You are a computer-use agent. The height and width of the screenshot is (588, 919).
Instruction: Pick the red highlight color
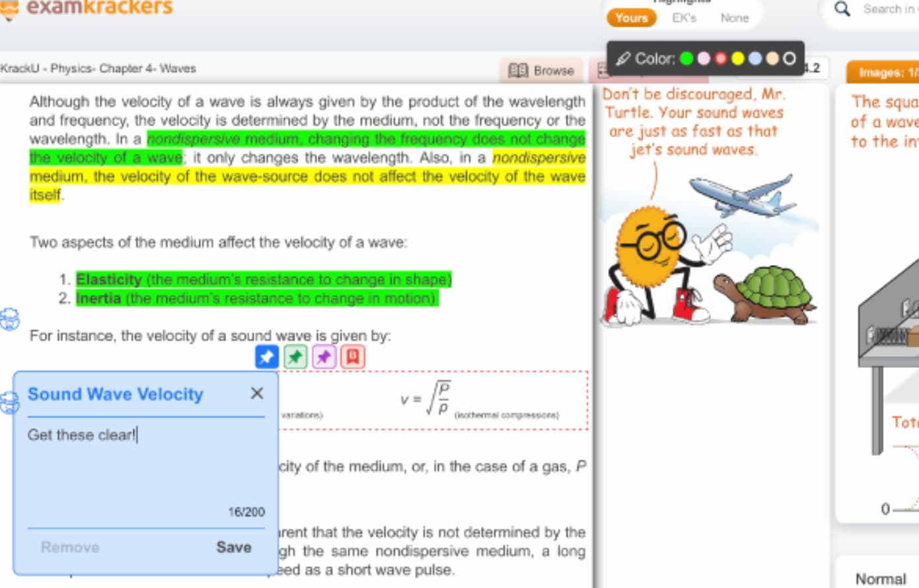(721, 59)
